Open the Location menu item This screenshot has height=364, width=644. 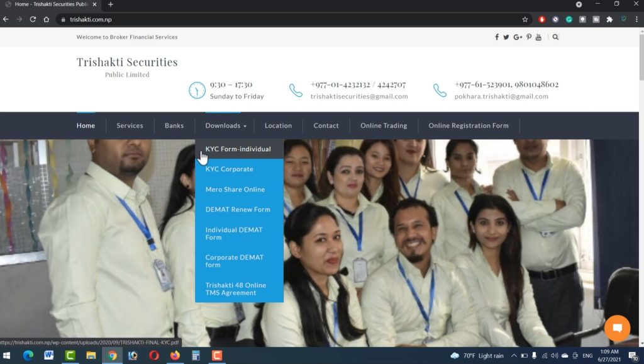pos(278,125)
